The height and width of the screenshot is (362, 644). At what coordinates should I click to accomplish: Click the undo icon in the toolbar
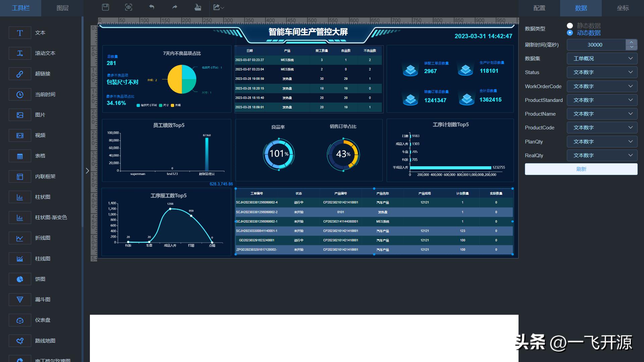[151, 7]
